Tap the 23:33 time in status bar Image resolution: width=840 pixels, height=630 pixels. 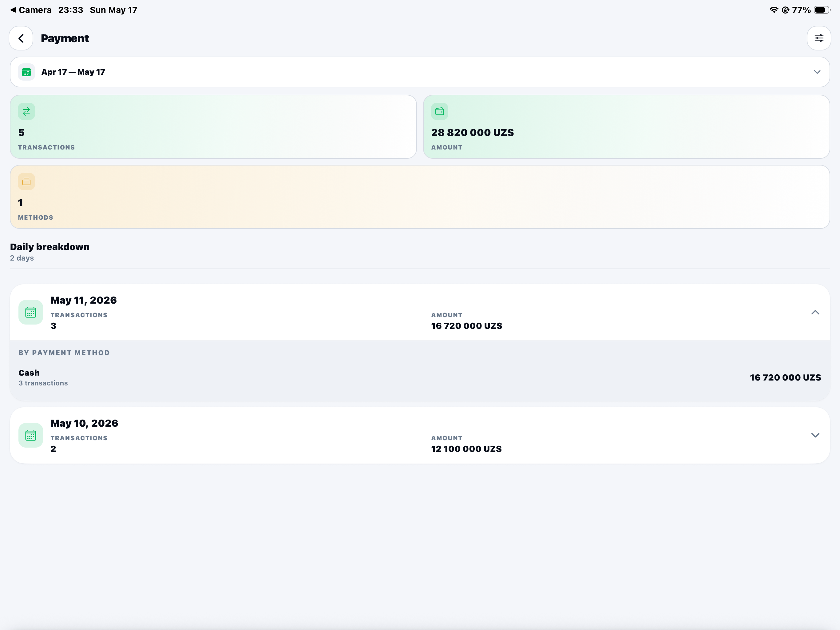tap(71, 10)
